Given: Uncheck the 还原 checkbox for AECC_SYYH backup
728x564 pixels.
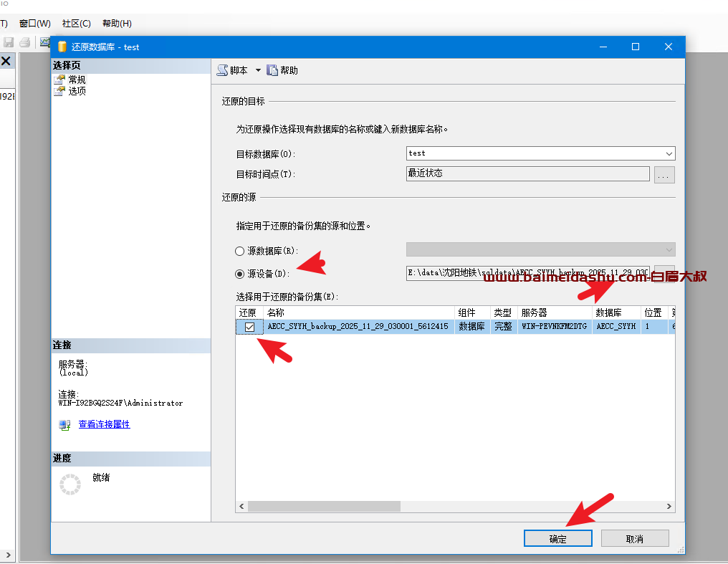Looking at the screenshot, I should (x=249, y=327).
